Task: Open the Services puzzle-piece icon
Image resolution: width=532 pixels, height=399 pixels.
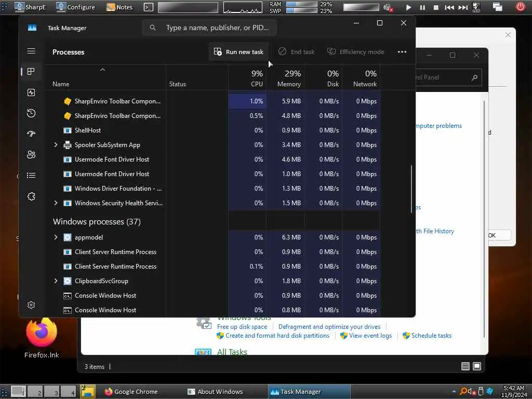Action: [31, 196]
